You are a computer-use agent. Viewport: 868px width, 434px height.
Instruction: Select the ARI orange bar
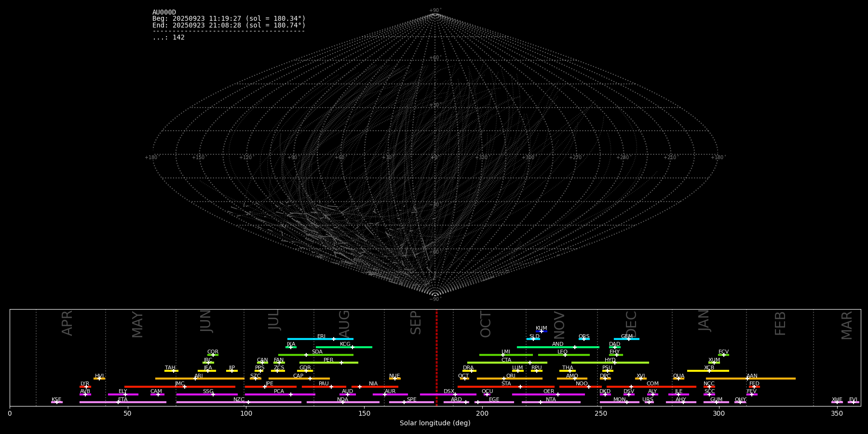[200, 379]
